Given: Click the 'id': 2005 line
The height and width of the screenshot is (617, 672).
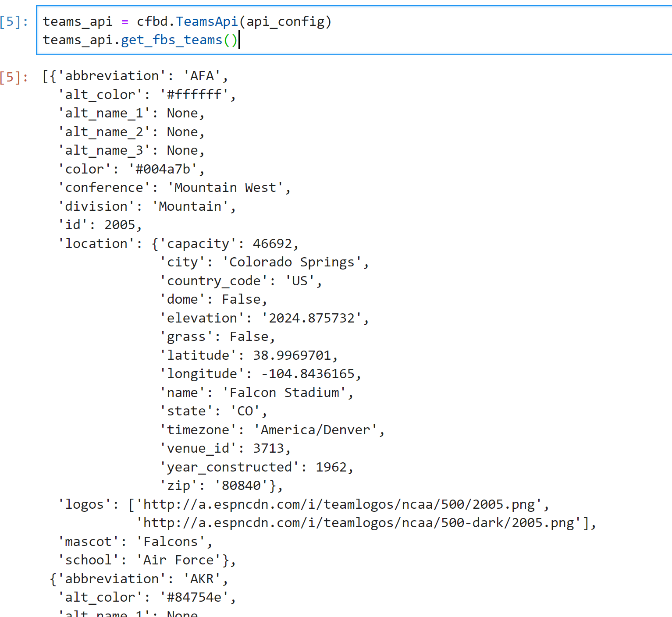Looking at the screenshot, I should [100, 225].
